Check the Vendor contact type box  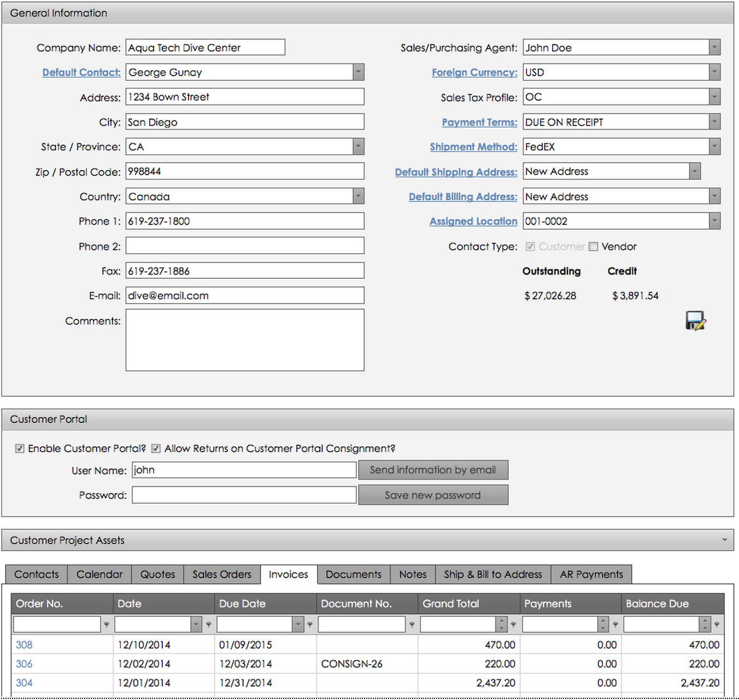(593, 247)
